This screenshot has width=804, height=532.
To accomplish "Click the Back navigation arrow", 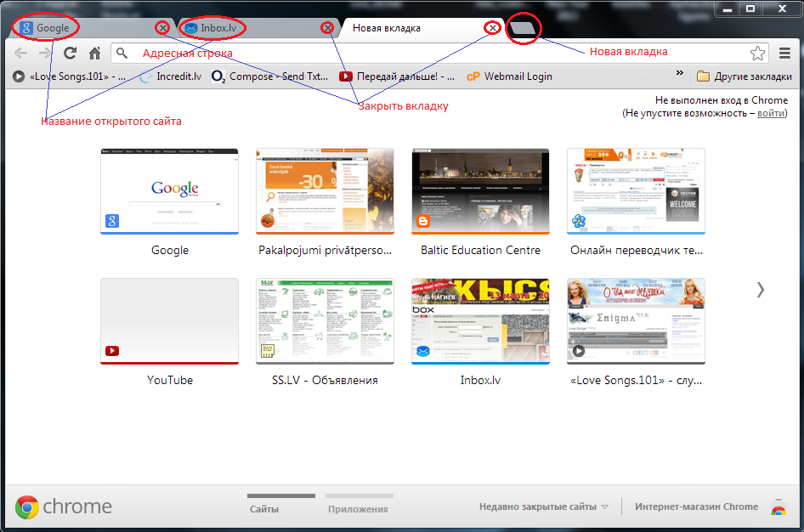I will point(22,54).
